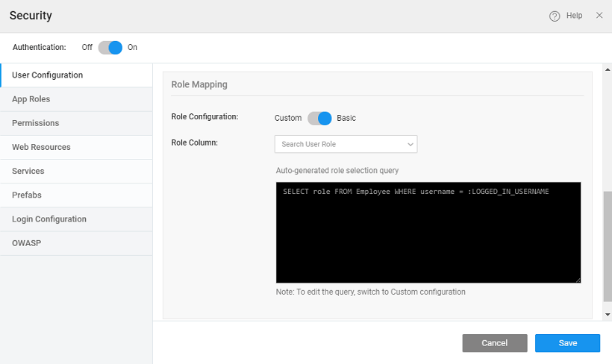The image size is (612, 364).
Task: Click the Save button
Action: [x=567, y=343]
